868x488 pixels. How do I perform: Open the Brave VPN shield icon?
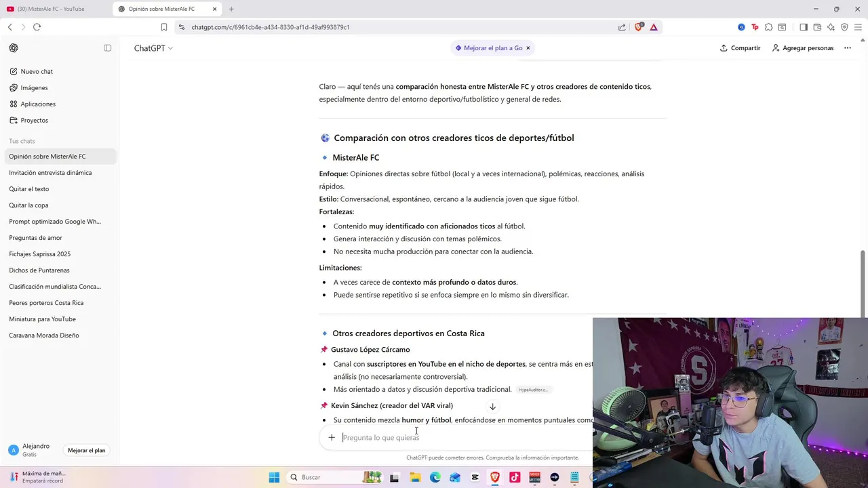point(844,27)
